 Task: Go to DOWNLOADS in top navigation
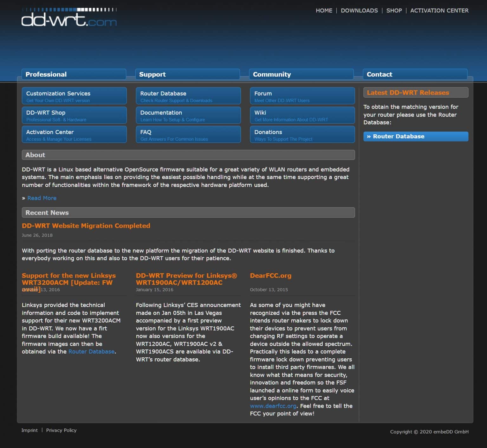359,10
